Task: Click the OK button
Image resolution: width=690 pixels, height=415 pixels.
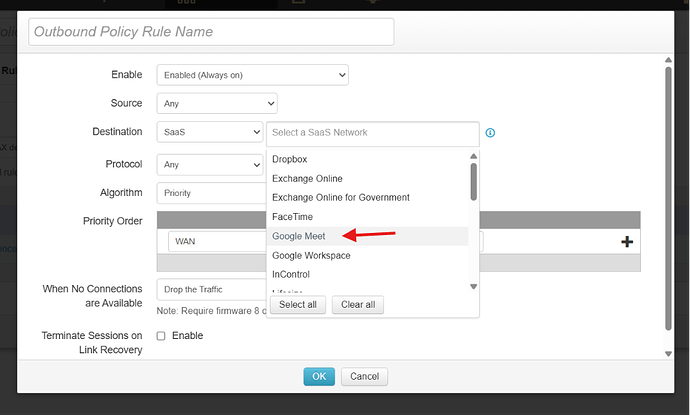Action: click(x=319, y=377)
